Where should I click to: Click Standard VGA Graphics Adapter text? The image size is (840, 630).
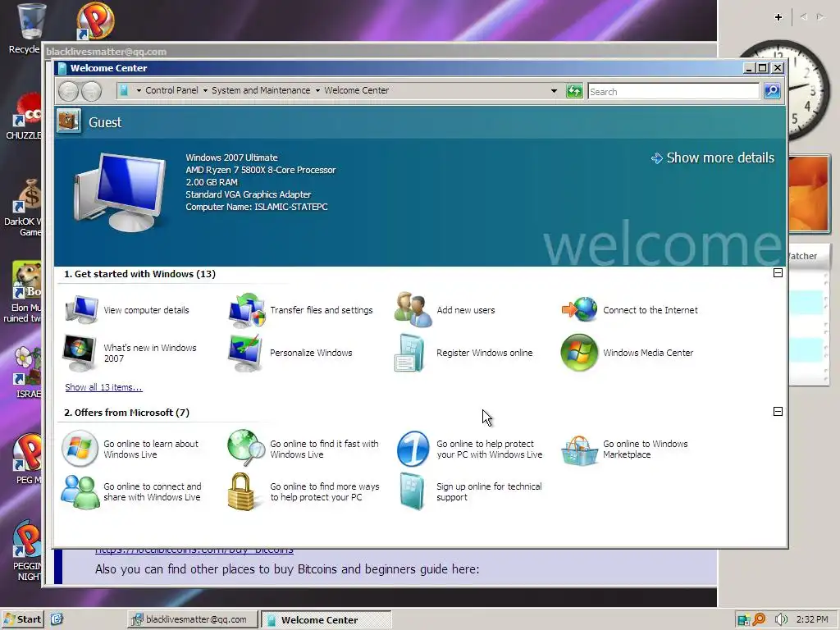[x=248, y=194]
